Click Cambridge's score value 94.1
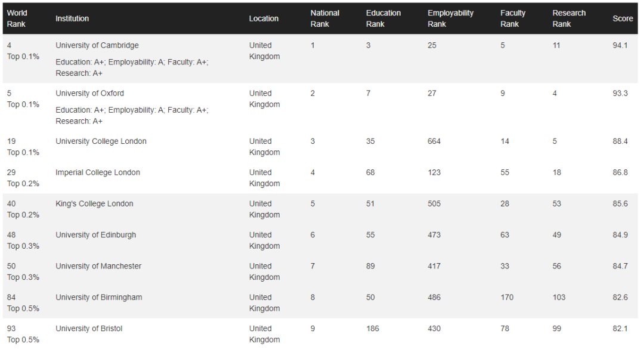Viewport: 644px width, 349px height. click(620, 45)
